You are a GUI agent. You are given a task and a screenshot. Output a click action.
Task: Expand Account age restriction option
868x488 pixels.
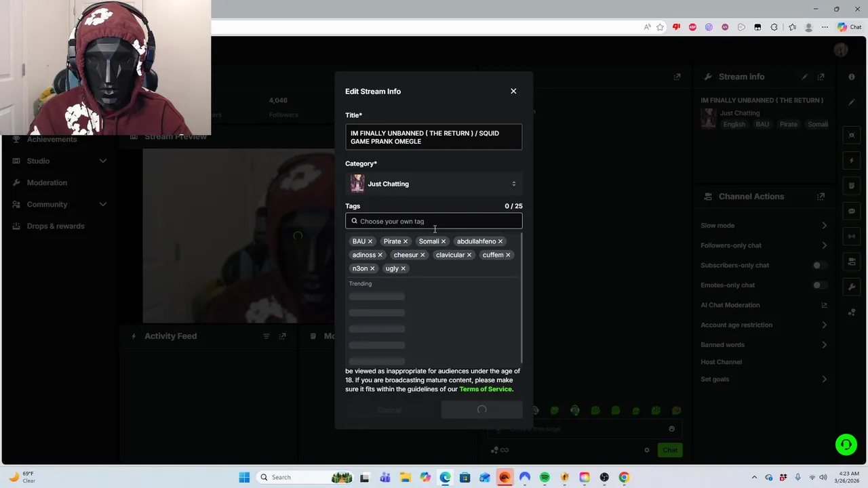coord(824,325)
